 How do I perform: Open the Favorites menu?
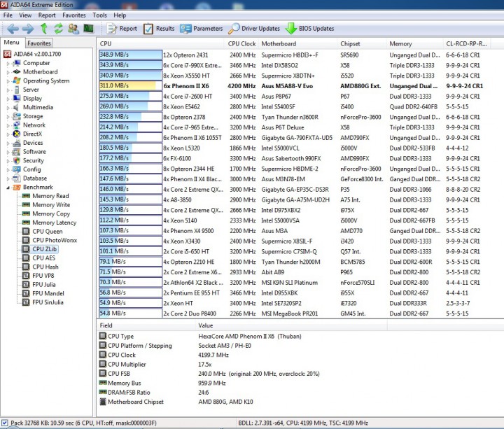(74, 15)
